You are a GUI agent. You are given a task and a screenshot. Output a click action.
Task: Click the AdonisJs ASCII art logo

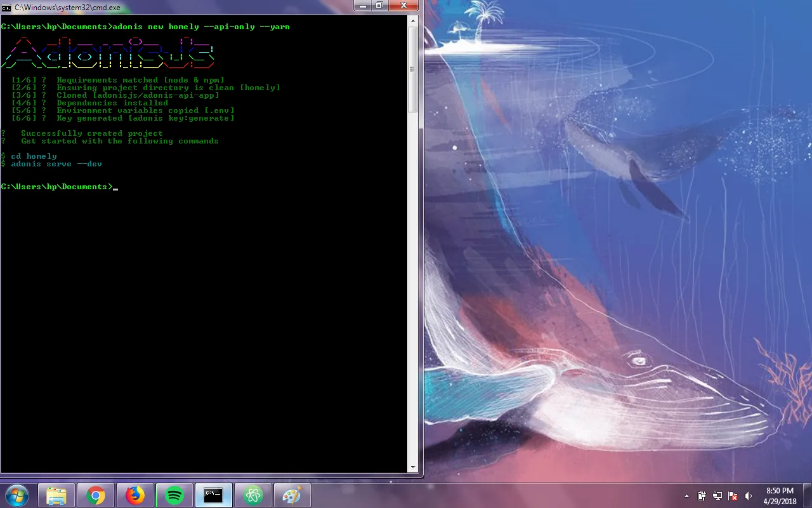107,52
